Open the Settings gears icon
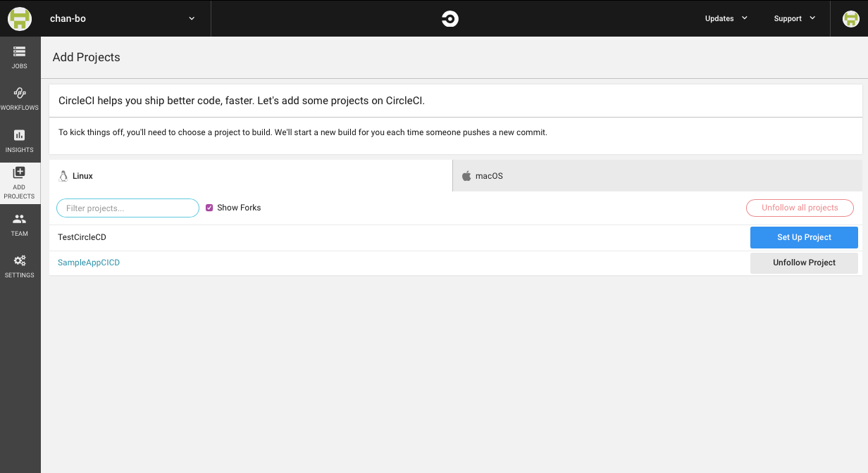Screen dimensions: 868x473 point(20,261)
